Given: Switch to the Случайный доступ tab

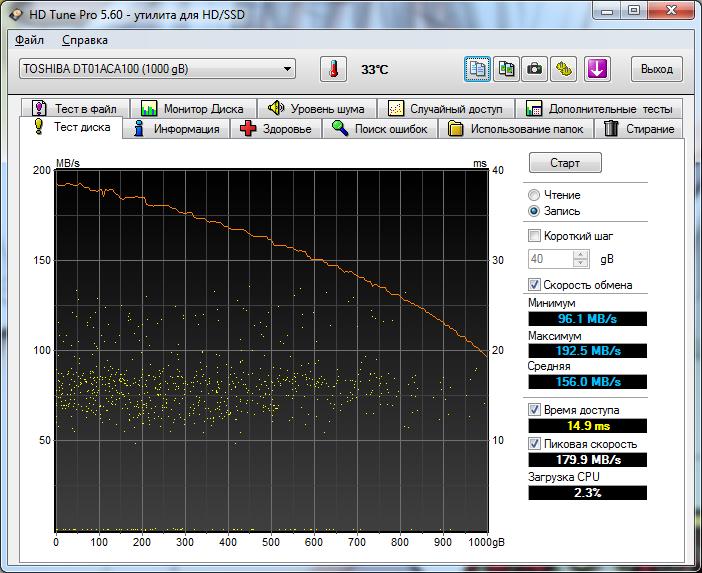Looking at the screenshot, I should [450, 108].
